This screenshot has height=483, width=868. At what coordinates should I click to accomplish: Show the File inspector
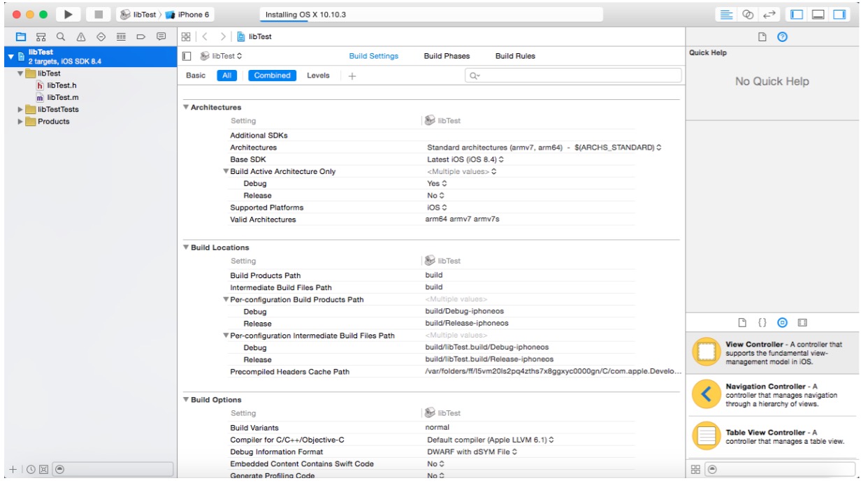[762, 37]
